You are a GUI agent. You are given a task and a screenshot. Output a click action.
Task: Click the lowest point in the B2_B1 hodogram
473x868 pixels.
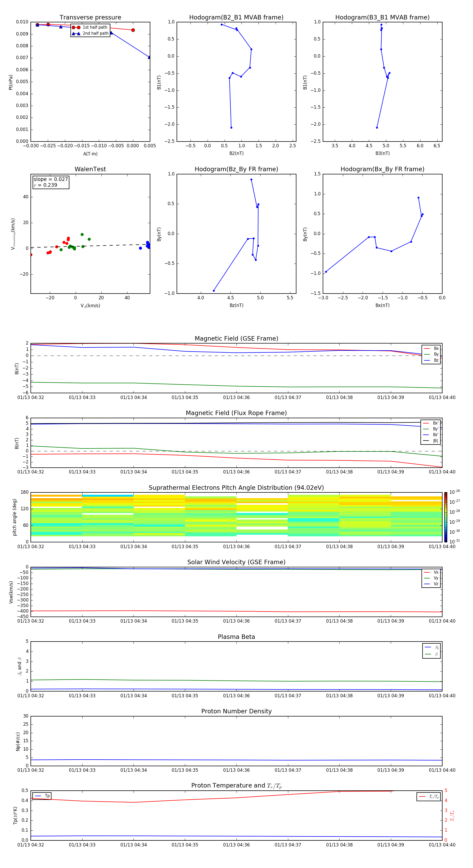(x=231, y=128)
